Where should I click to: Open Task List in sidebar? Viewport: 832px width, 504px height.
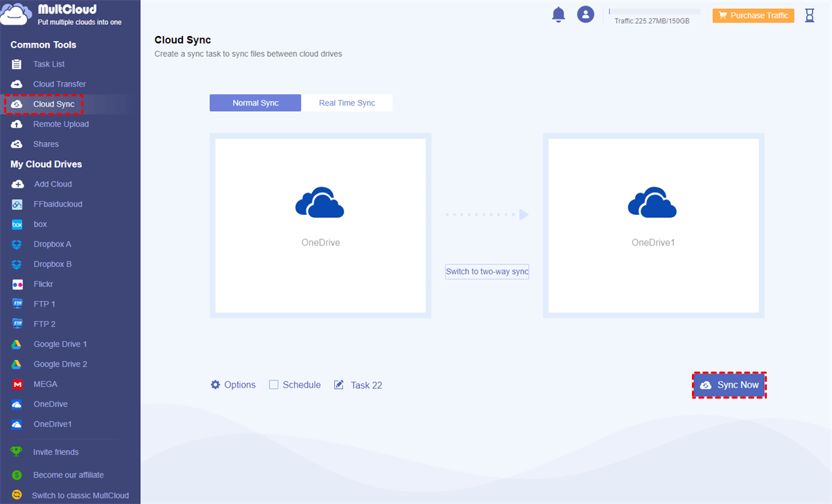point(49,64)
